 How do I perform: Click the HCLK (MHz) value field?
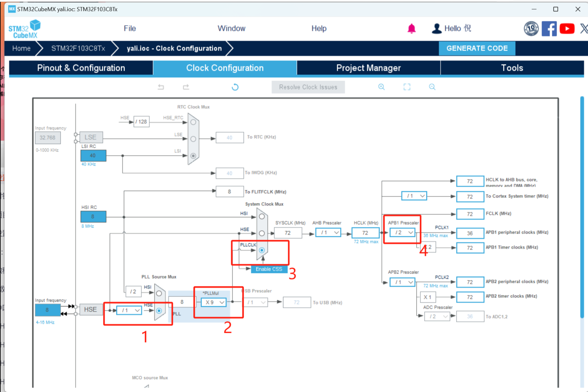pos(365,233)
